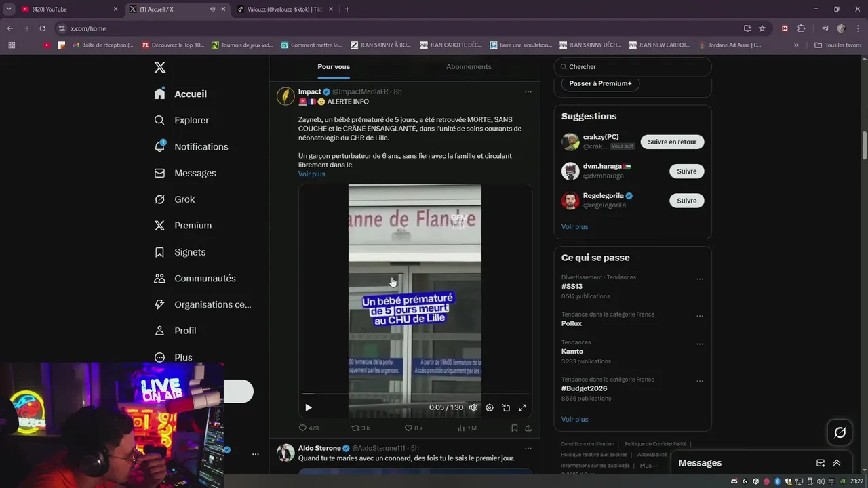This screenshot has width=868, height=488.
Task: Open Chrome apps grid icon
Action: coord(12,45)
